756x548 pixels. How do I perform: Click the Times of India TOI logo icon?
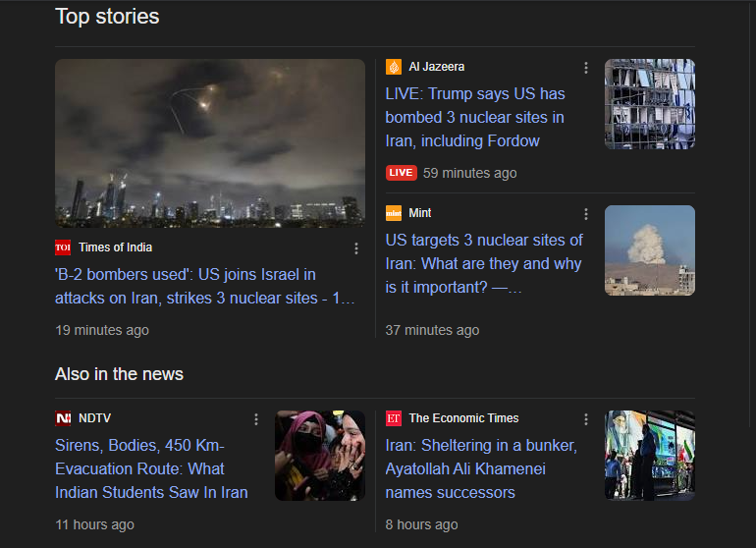click(63, 247)
